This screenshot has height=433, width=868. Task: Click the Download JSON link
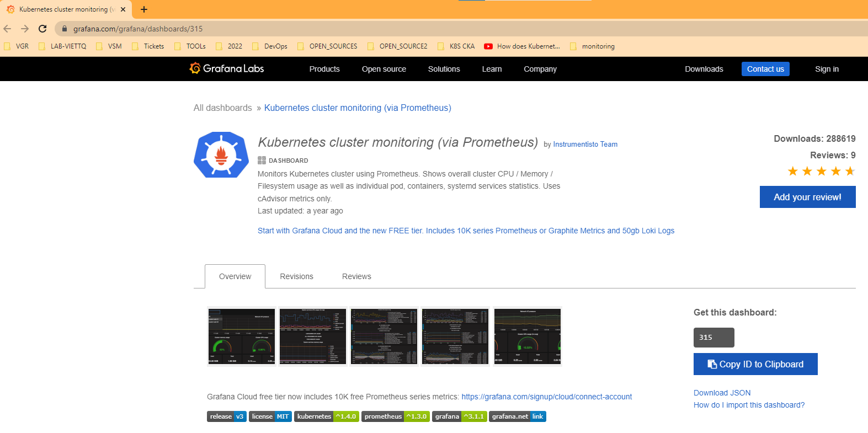[x=722, y=393]
